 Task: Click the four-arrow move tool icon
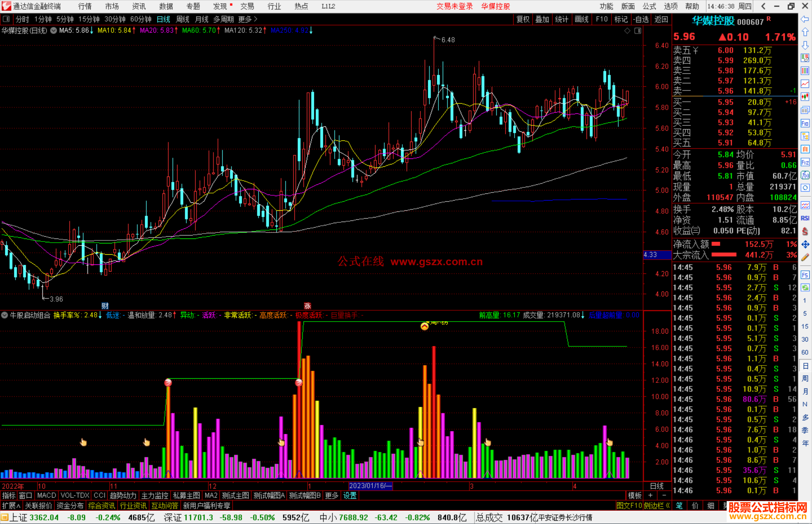[x=805, y=245]
